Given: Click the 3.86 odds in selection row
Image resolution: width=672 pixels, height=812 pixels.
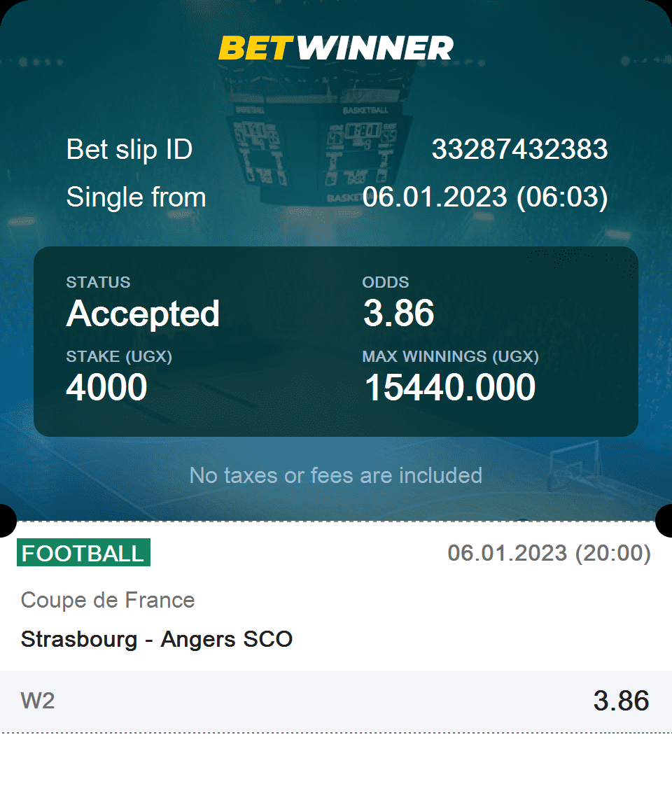Looking at the screenshot, I should tap(621, 701).
